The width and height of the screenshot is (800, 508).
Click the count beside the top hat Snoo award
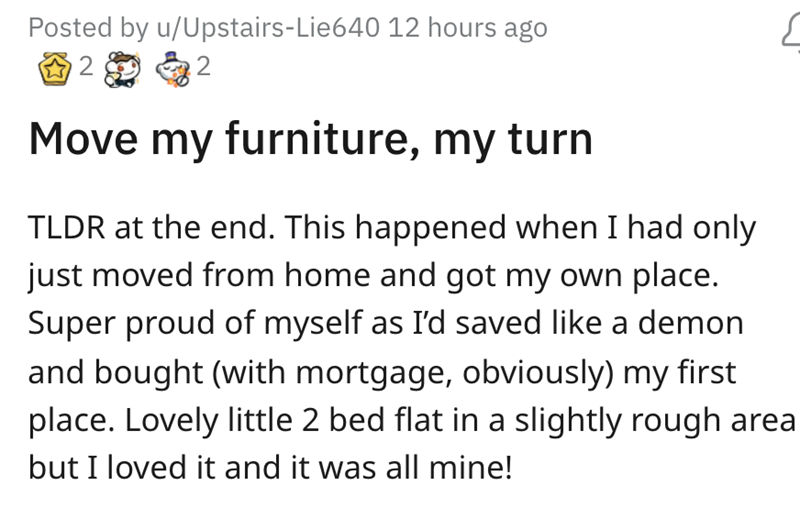coord(204,68)
